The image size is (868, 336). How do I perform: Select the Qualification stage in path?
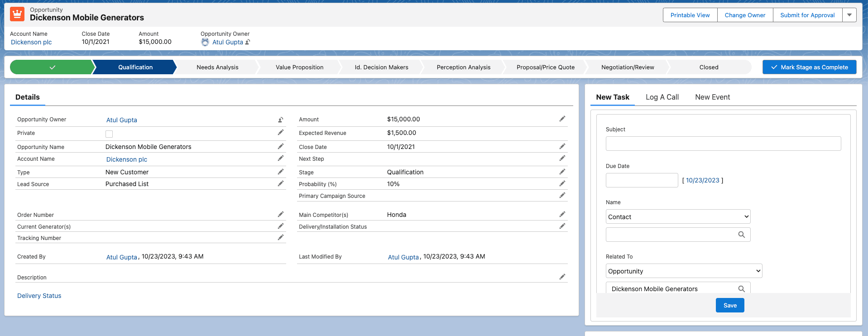click(135, 67)
